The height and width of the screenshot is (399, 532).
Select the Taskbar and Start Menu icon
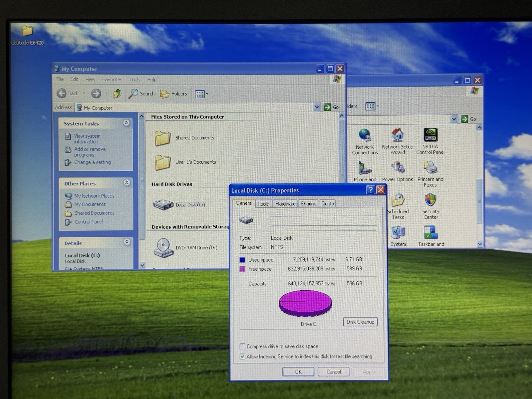pyautogui.click(x=431, y=236)
